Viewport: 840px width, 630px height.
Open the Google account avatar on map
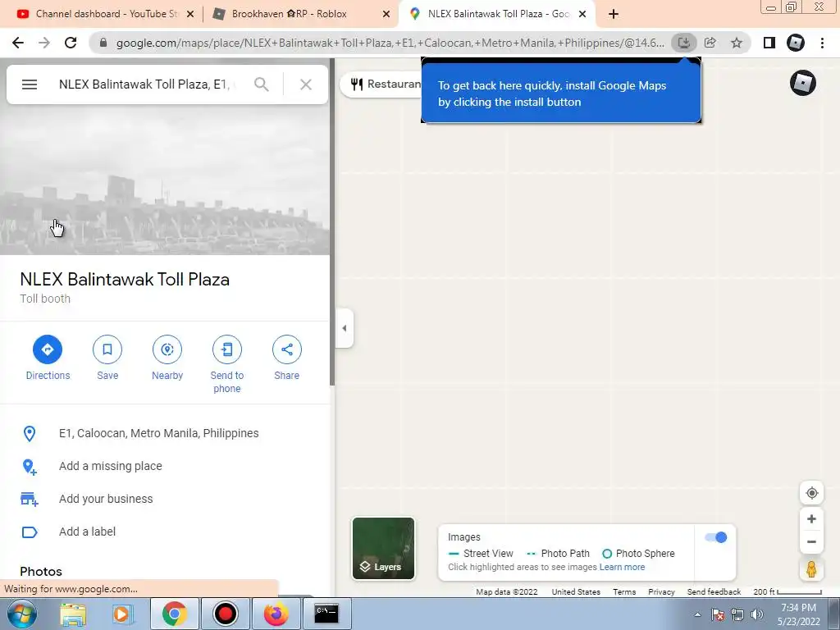(x=802, y=83)
